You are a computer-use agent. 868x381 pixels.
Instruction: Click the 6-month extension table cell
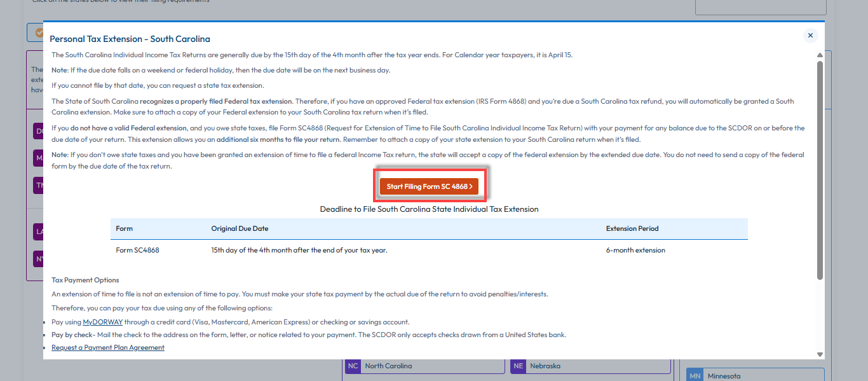pyautogui.click(x=635, y=250)
